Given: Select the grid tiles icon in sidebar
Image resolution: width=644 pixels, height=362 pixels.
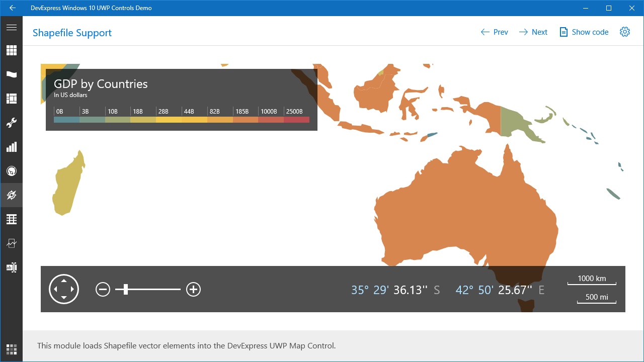Looking at the screenshot, I should [x=11, y=50].
